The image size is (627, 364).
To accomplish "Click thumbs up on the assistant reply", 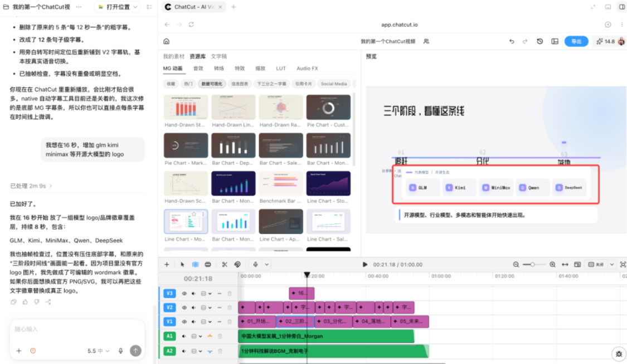I will tap(25, 302).
